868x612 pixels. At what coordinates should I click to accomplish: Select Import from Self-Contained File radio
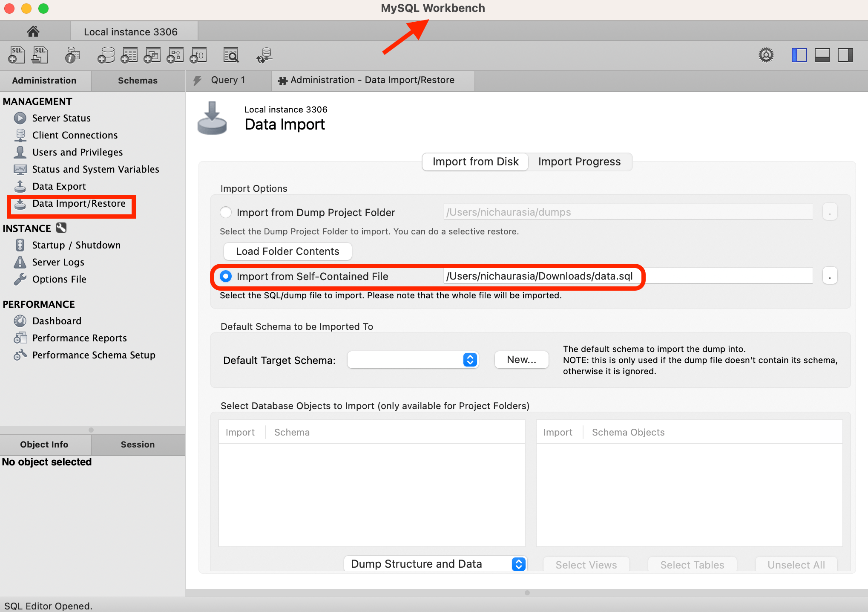226,276
